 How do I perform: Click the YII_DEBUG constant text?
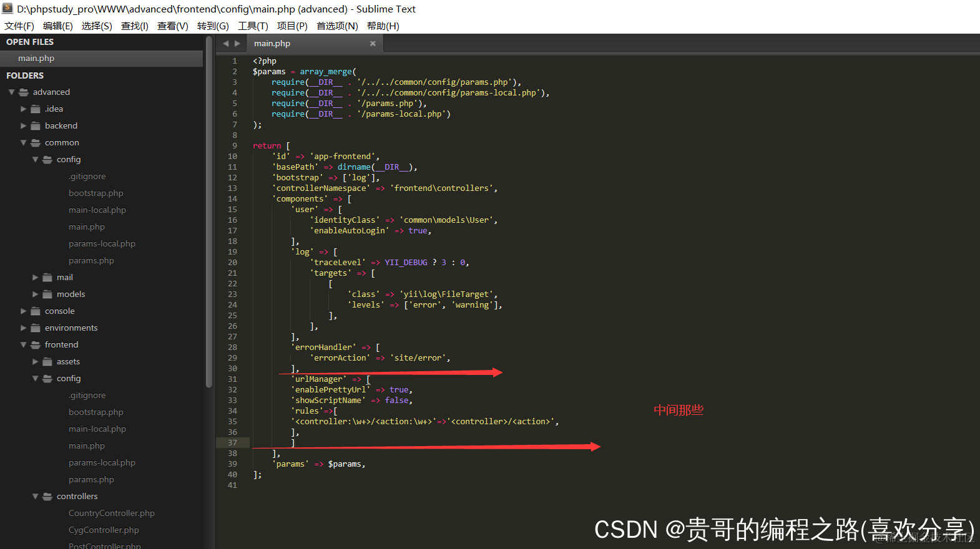point(406,263)
